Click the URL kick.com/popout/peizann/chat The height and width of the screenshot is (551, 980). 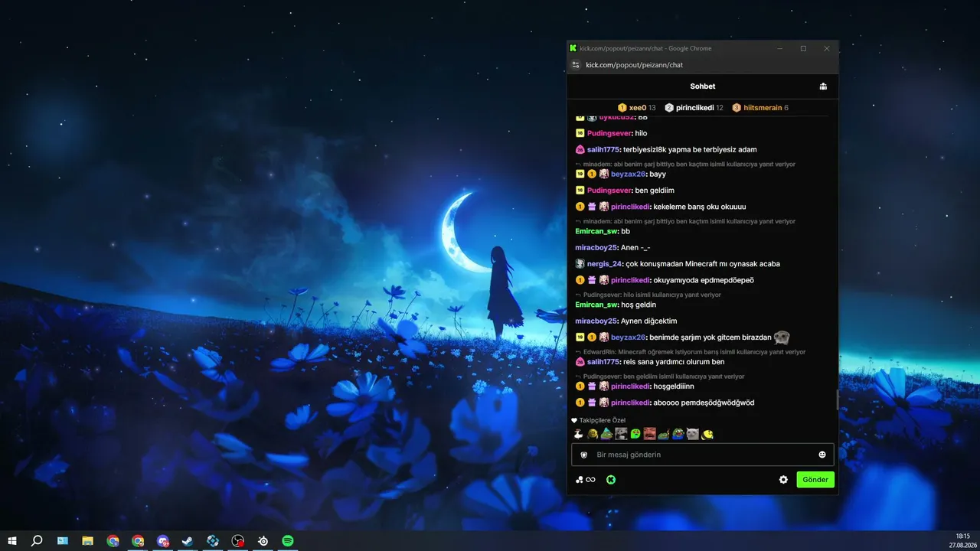tap(635, 65)
